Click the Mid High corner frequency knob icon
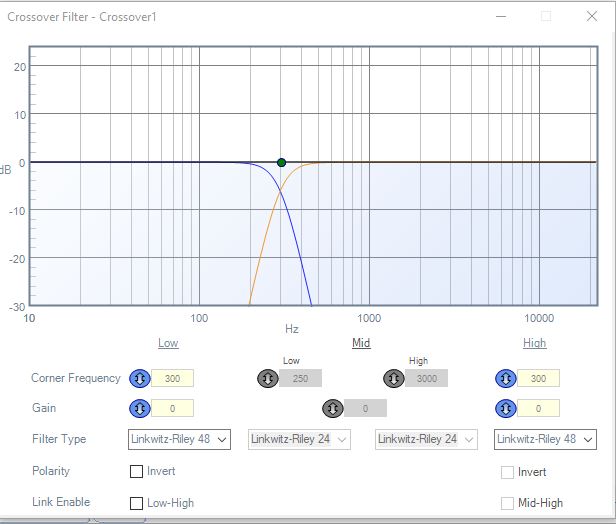The height and width of the screenshot is (524, 616). pos(394,379)
